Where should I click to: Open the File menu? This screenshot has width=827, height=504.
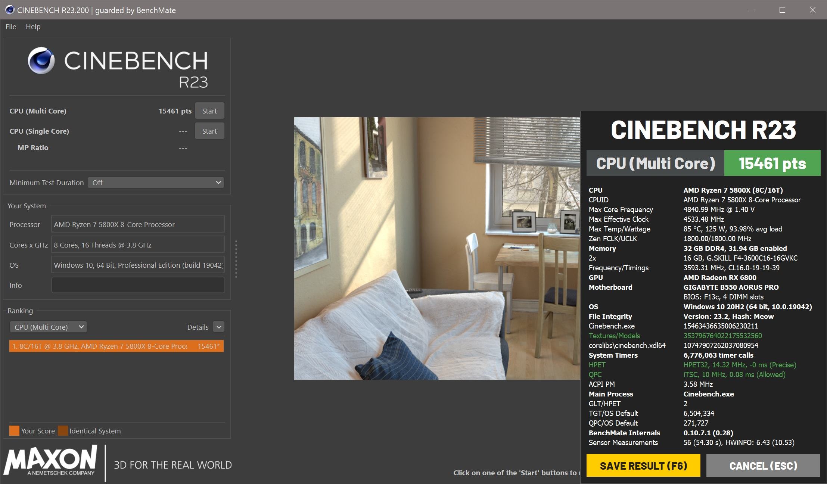[x=11, y=27]
